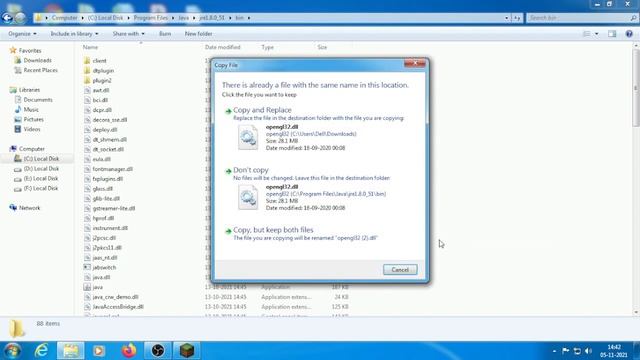
Task: Select (C:) Local Disk in navigation pane
Action: (x=41, y=159)
